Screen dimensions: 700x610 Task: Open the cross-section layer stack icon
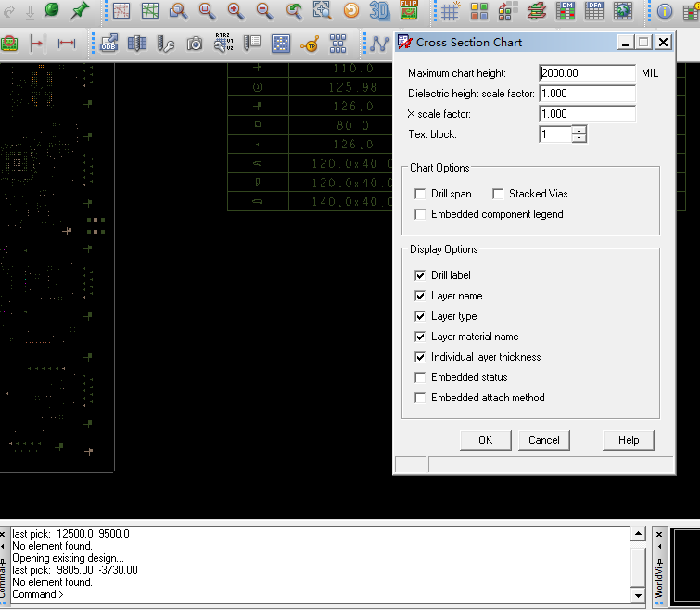(537, 11)
